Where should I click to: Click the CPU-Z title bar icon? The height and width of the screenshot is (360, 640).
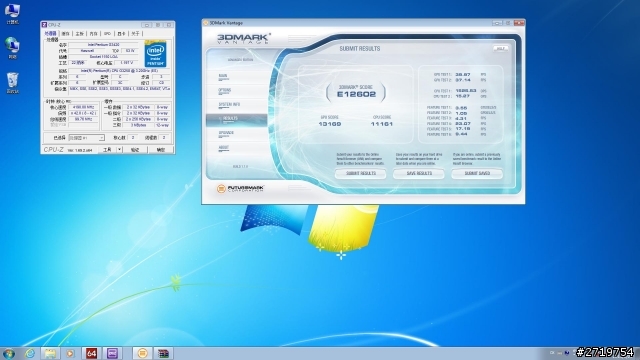coord(44,25)
